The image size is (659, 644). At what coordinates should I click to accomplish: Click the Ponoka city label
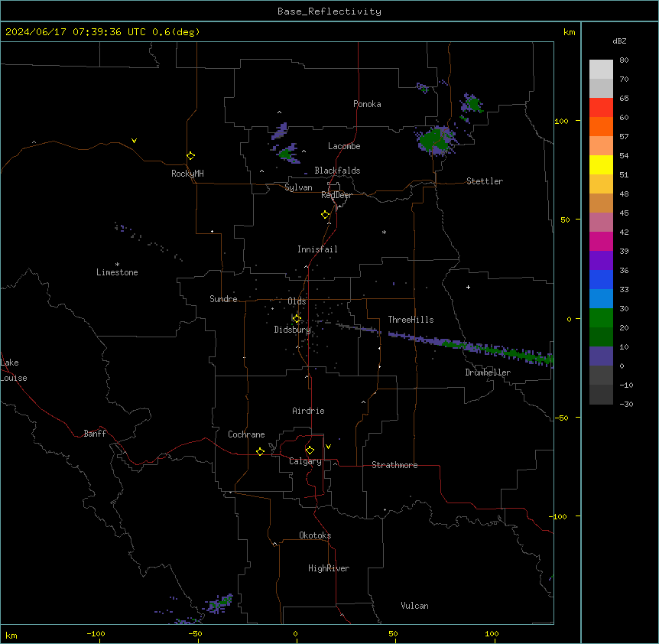(x=367, y=104)
